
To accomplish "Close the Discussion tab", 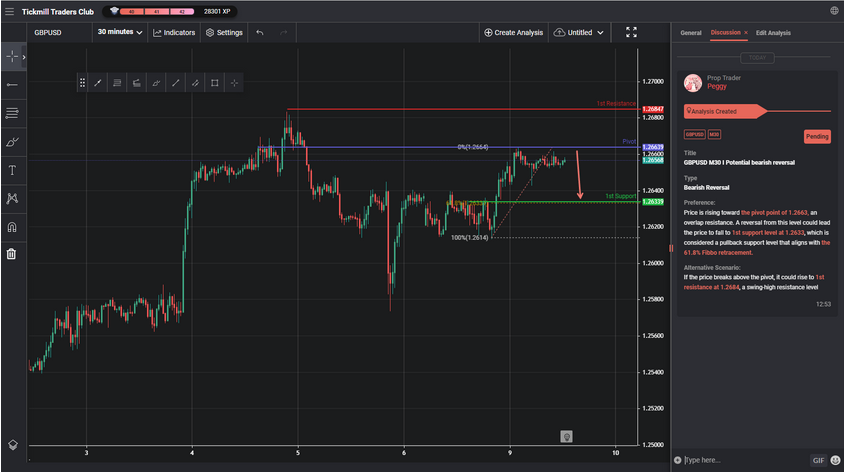I will click(x=746, y=33).
